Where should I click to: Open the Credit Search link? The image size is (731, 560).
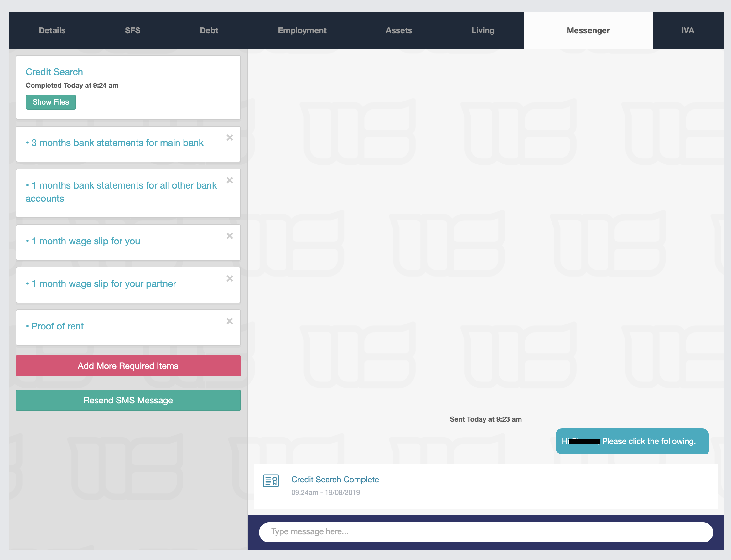tap(54, 72)
